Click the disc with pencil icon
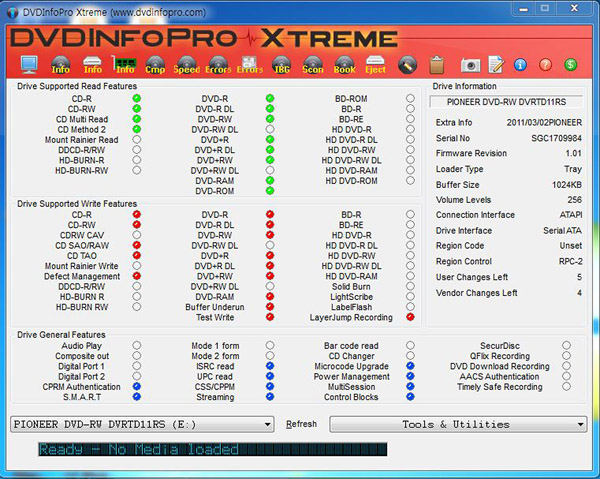600x479 pixels. pos(407,65)
